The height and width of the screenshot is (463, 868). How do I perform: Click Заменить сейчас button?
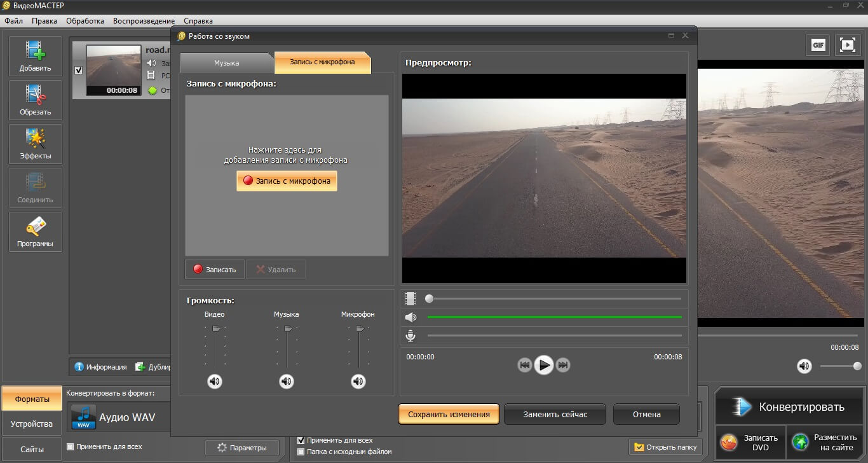(x=555, y=414)
